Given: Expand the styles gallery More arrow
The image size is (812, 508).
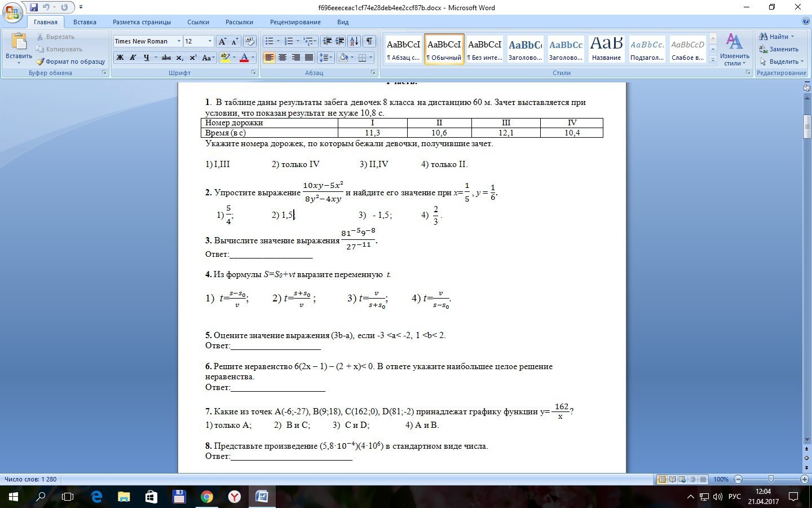Looking at the screenshot, I should click(x=713, y=59).
